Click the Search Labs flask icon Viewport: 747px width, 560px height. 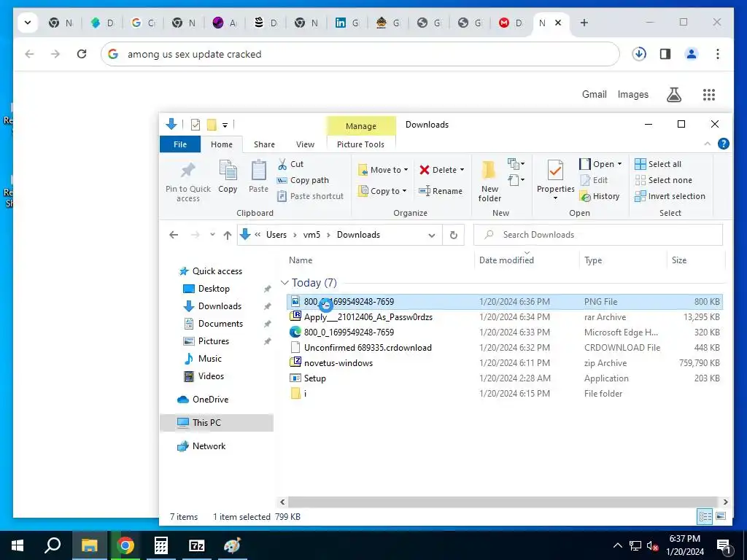[673, 95]
